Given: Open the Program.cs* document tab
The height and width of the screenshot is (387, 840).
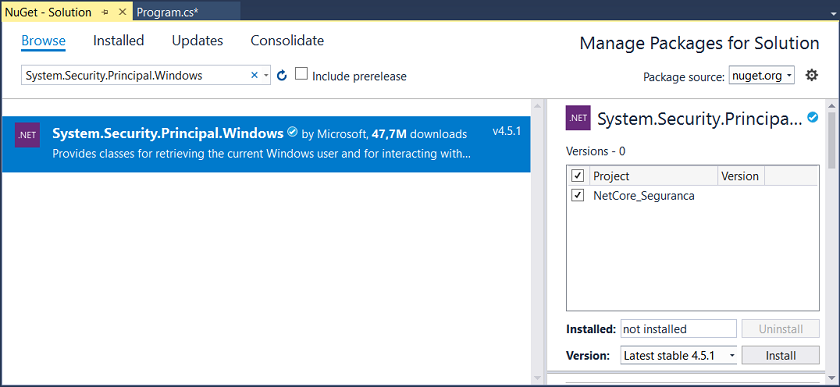Looking at the screenshot, I should (x=168, y=12).
